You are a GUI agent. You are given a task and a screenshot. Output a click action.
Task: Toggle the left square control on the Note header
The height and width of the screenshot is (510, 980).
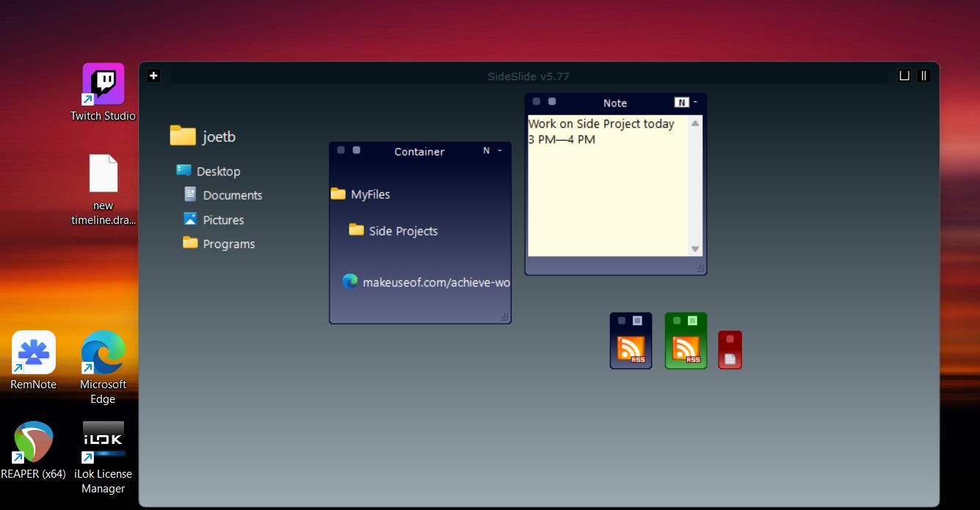point(537,101)
